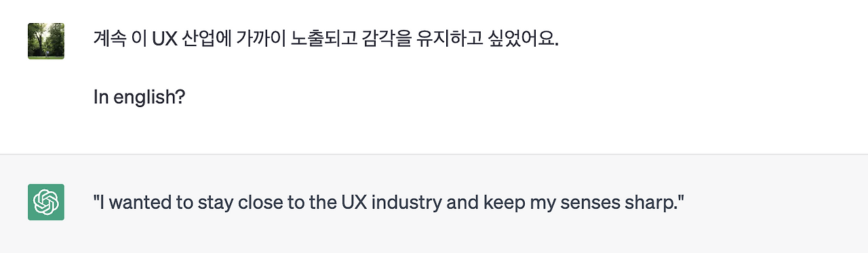The width and height of the screenshot is (868, 253).
Task: Click the "In english?" prompt text
Action: pos(139,98)
